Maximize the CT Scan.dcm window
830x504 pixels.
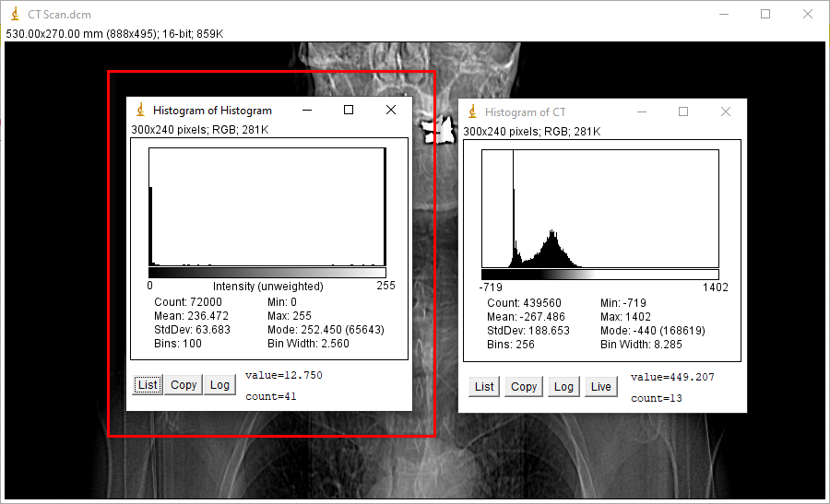765,14
